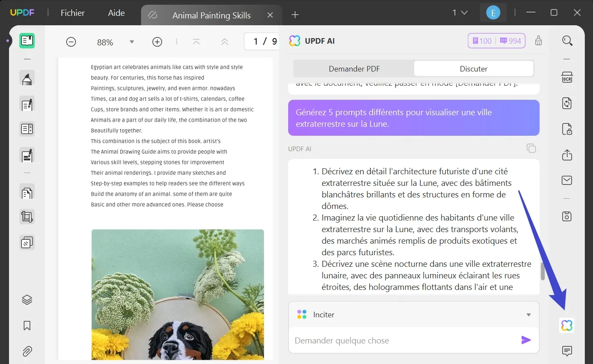
Task: Expand the window count 1 dropdown
Action: pyautogui.click(x=460, y=13)
